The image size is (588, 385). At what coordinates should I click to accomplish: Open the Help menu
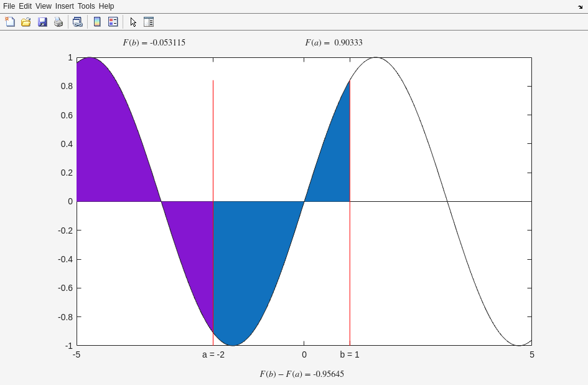point(106,6)
